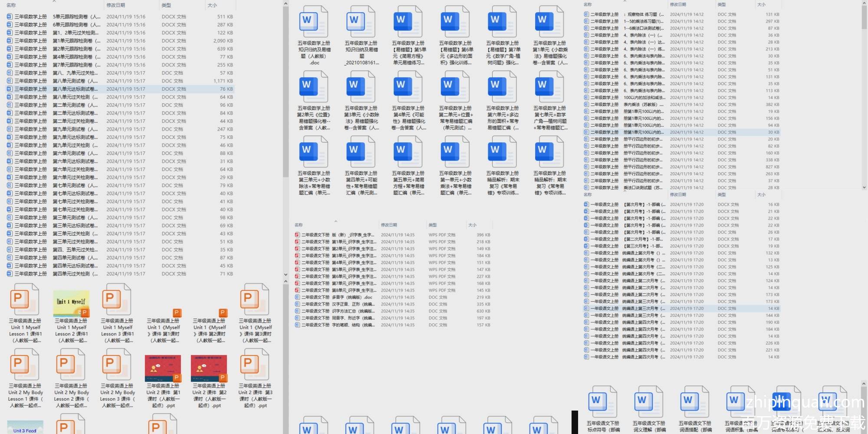Toggle sort chevron above 名称 in 二年级语文下册 list
This screenshot has width=868, height=434.
coord(335,221)
